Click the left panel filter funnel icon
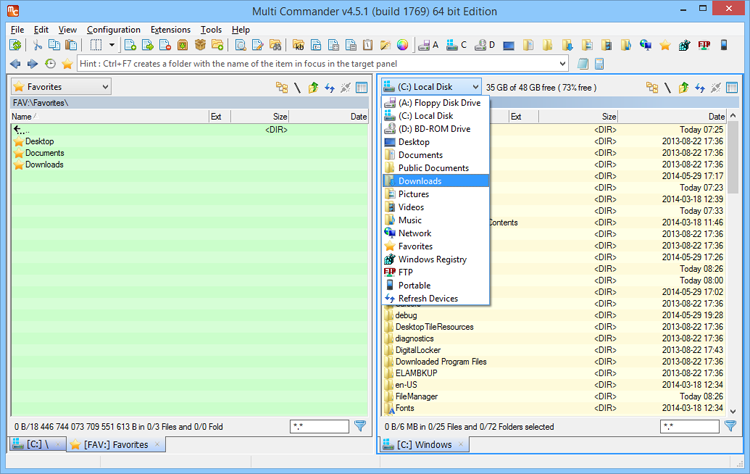Screen dimensions: 750x474 (x=360, y=427)
